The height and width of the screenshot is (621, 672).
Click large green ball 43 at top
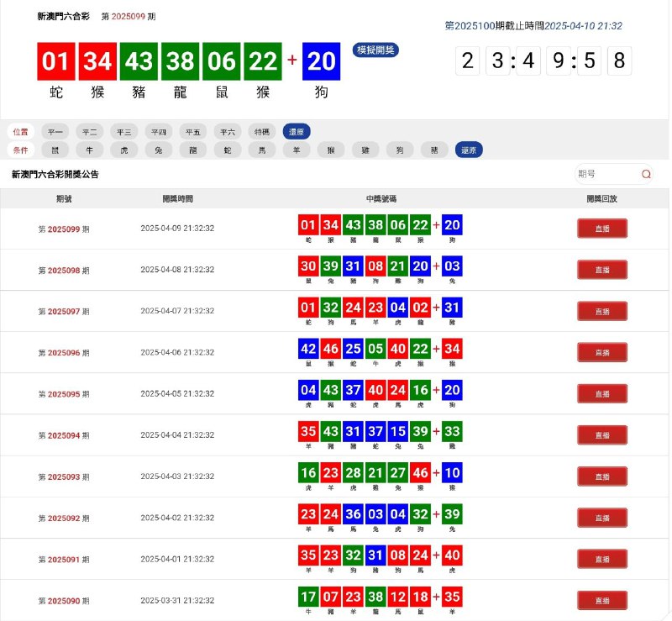click(x=139, y=61)
